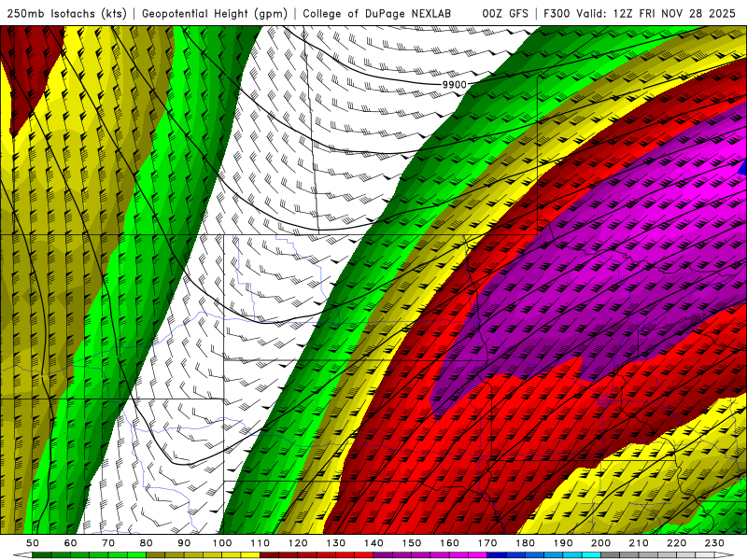Click the "F300" forecast hour text
Viewport: 747px width, 560px height.
pos(557,14)
